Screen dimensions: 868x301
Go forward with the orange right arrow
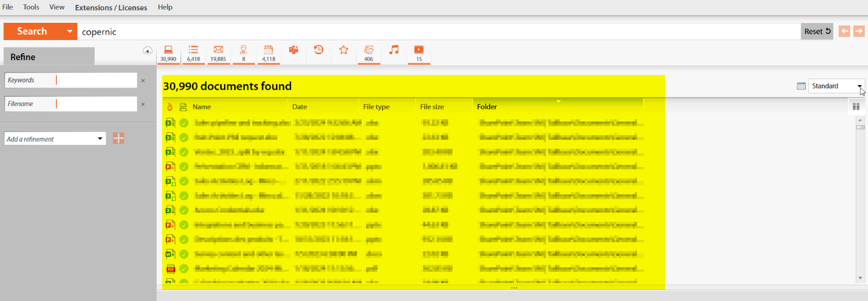point(859,31)
